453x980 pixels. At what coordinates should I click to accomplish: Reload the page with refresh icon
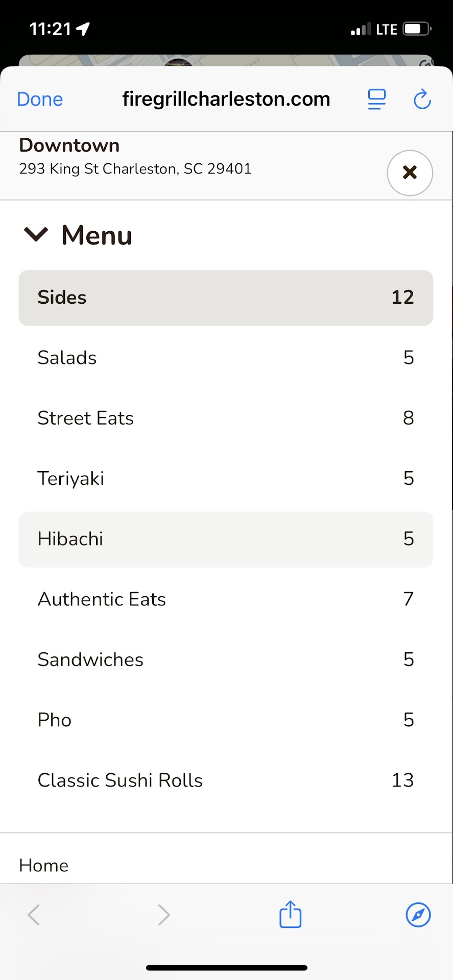tap(422, 99)
